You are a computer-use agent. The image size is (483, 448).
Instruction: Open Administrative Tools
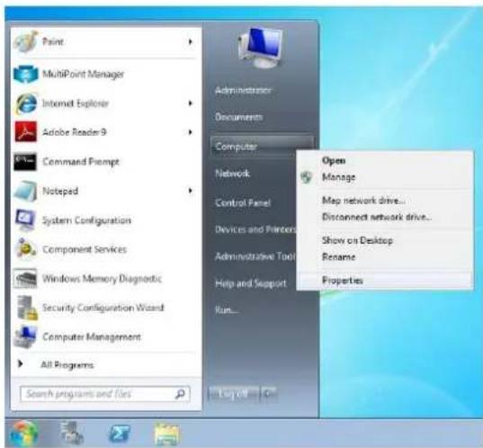[255, 256]
